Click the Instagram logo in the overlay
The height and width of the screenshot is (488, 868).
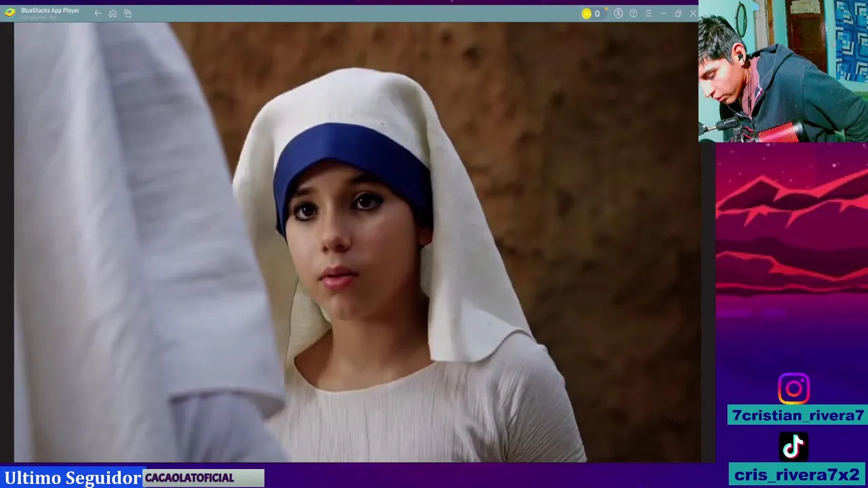pyautogui.click(x=793, y=389)
